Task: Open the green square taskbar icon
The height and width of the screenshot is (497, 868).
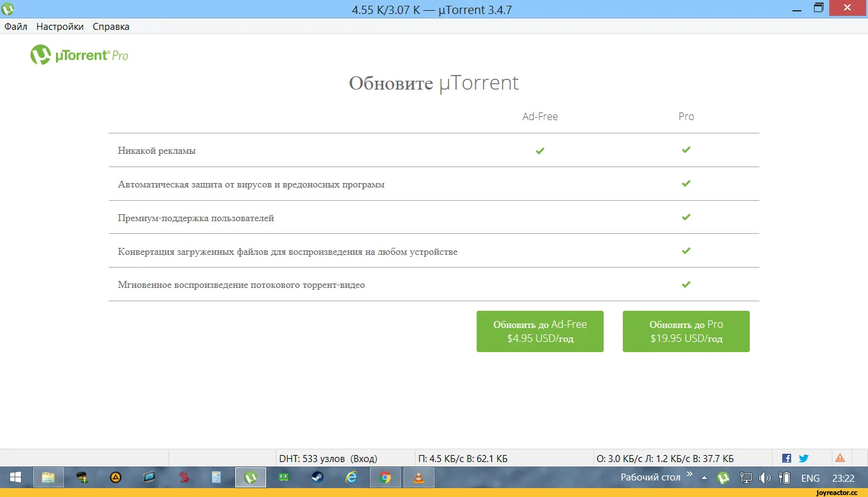Action: [x=284, y=477]
